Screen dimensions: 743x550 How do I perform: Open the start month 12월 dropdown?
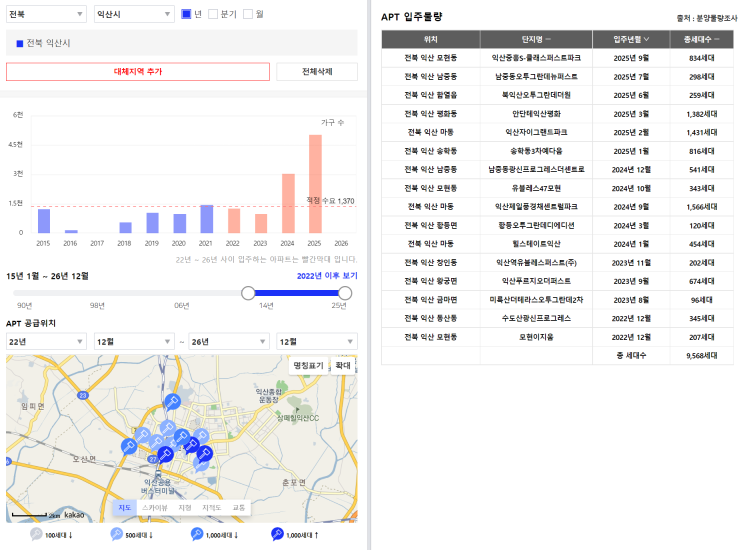134,342
